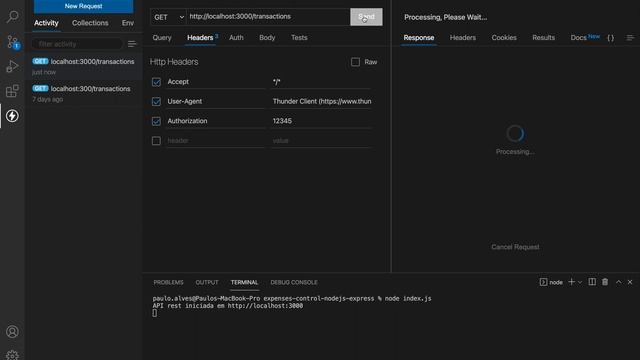Open Source Control view

coord(12,42)
